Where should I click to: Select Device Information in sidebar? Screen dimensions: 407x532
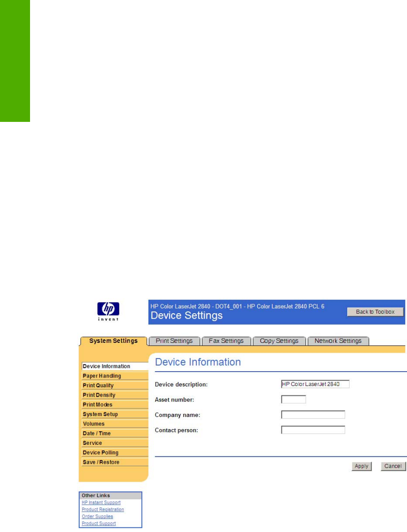pos(115,367)
